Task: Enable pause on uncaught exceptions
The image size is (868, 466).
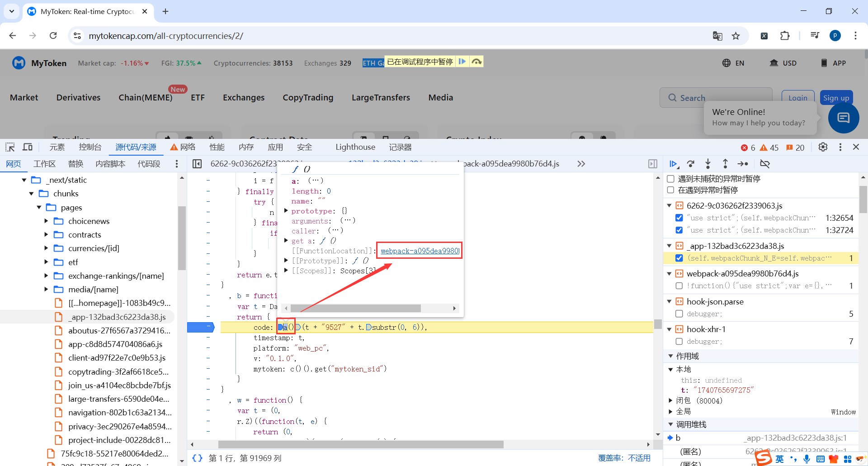Action: 671,179
